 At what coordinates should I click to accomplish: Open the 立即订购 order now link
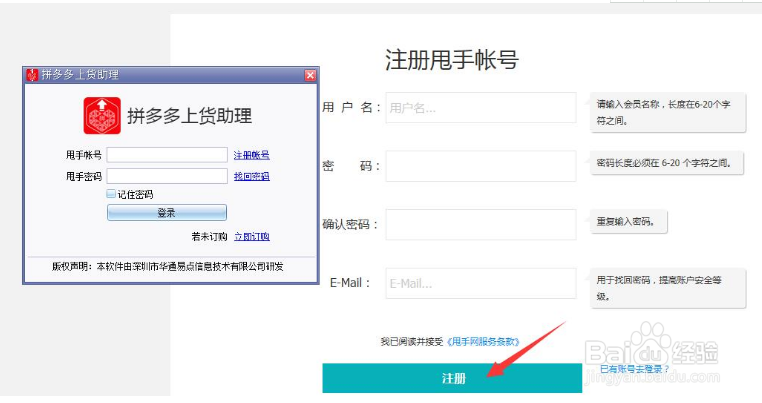(252, 236)
